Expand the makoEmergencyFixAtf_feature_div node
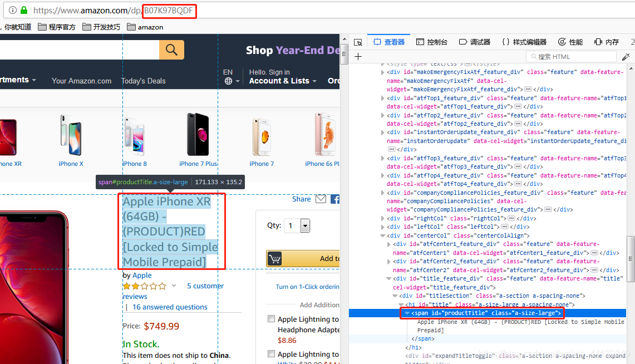The width and height of the screenshot is (635, 364). (x=382, y=72)
